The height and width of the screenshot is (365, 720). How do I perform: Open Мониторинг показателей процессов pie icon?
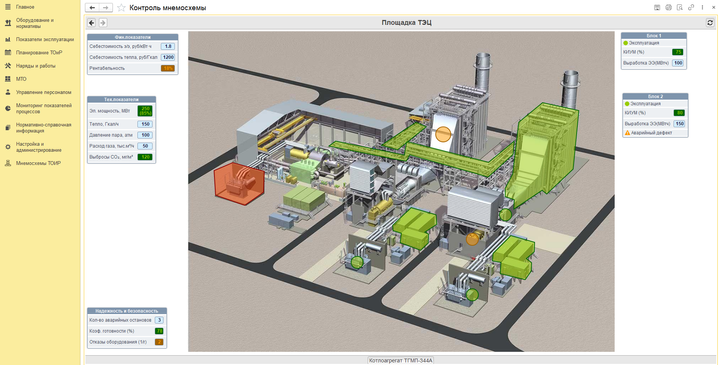click(8, 108)
